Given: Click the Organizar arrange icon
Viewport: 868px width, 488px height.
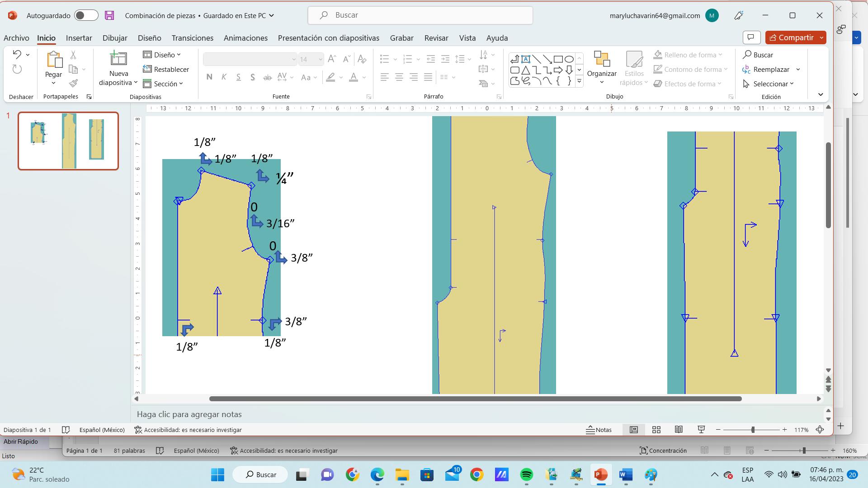Looking at the screenshot, I should pyautogui.click(x=602, y=60).
